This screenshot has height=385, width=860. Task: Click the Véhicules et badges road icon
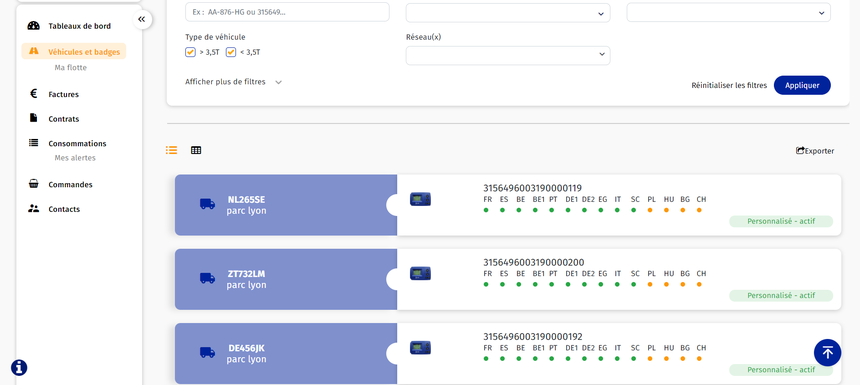point(34,51)
